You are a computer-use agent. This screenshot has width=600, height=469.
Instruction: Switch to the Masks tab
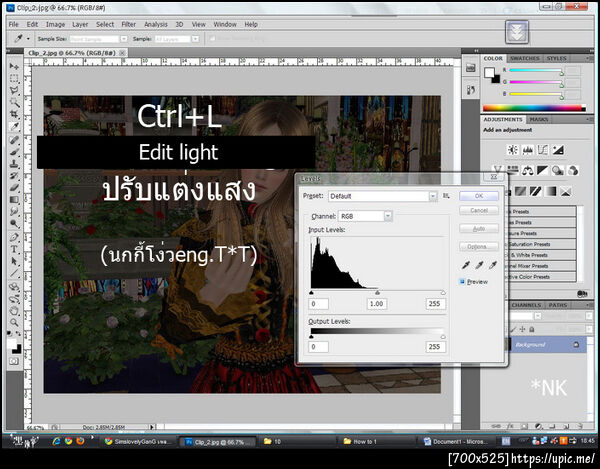[539, 120]
